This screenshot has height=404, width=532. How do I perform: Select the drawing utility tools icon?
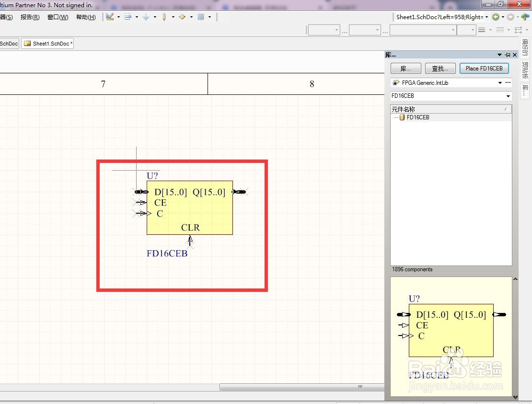pyautogui.click(x=110, y=17)
